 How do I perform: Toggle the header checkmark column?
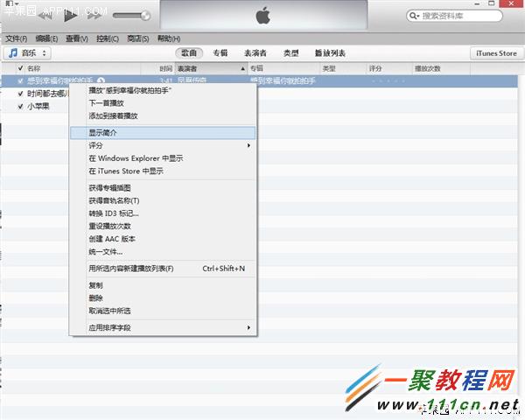[20, 68]
